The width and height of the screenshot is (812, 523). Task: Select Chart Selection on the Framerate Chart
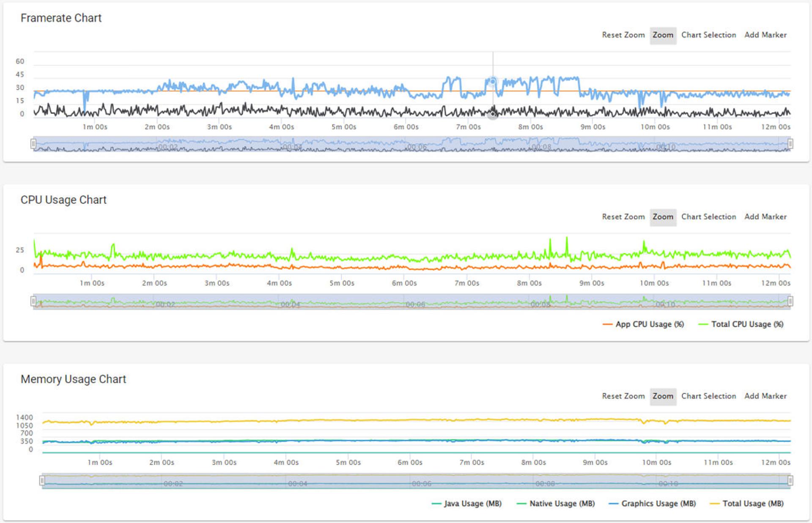[x=708, y=35]
